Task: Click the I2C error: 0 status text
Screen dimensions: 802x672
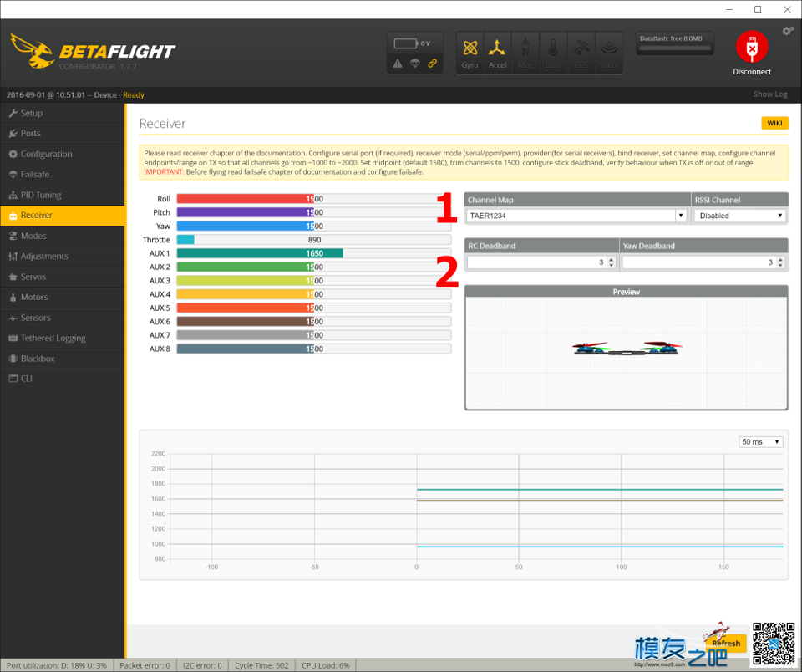Action: 202,665
